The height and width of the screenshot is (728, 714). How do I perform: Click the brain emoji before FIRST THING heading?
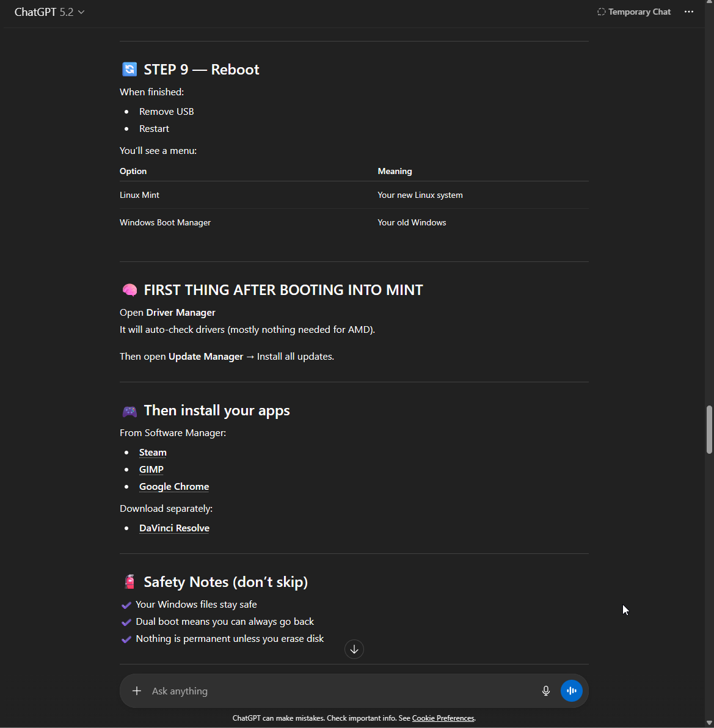click(129, 290)
